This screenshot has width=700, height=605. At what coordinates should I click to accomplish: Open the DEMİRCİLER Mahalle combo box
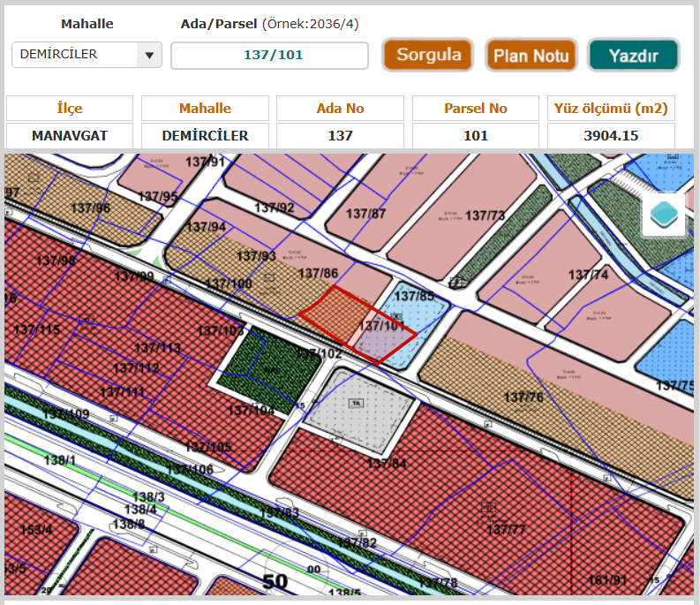pos(87,55)
